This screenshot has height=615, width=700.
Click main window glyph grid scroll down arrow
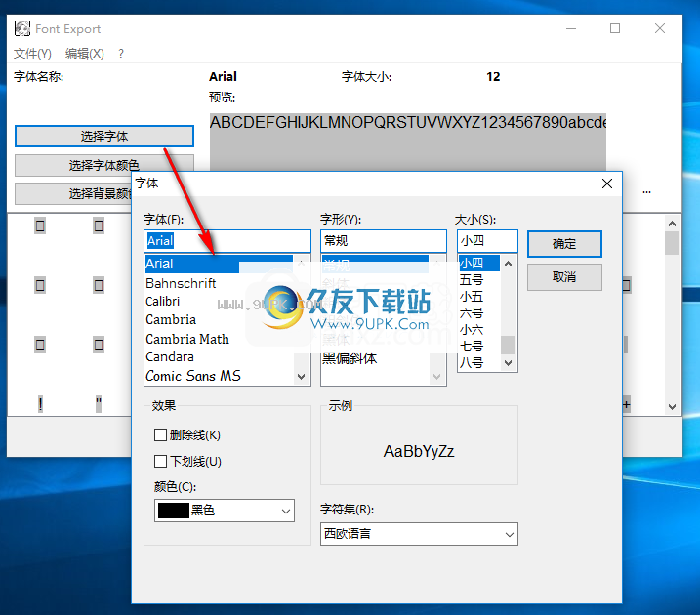[x=673, y=406]
